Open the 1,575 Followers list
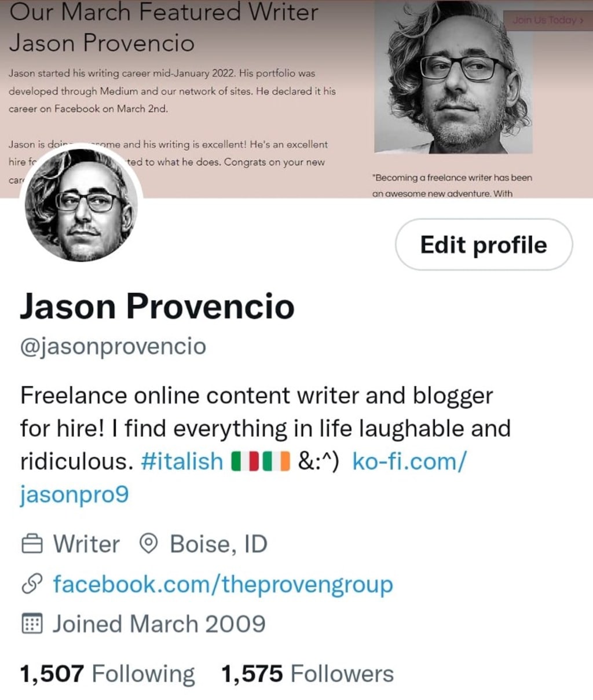Screen dimensions: 593x700 coord(308,674)
